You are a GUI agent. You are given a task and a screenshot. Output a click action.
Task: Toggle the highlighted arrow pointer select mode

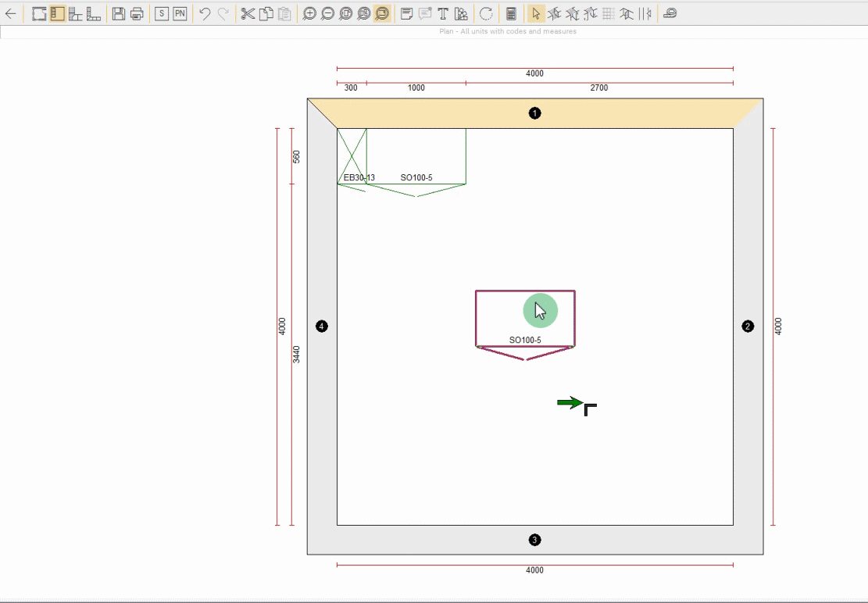coord(536,13)
